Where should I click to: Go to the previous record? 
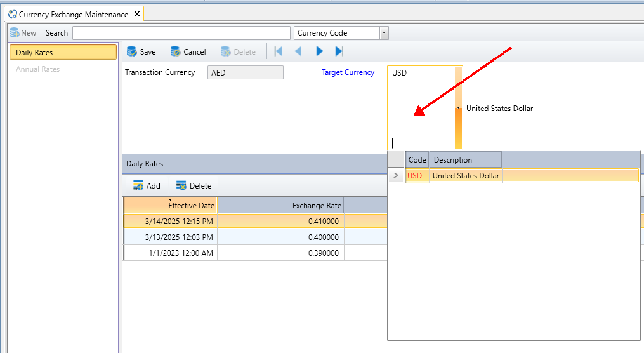click(x=298, y=51)
